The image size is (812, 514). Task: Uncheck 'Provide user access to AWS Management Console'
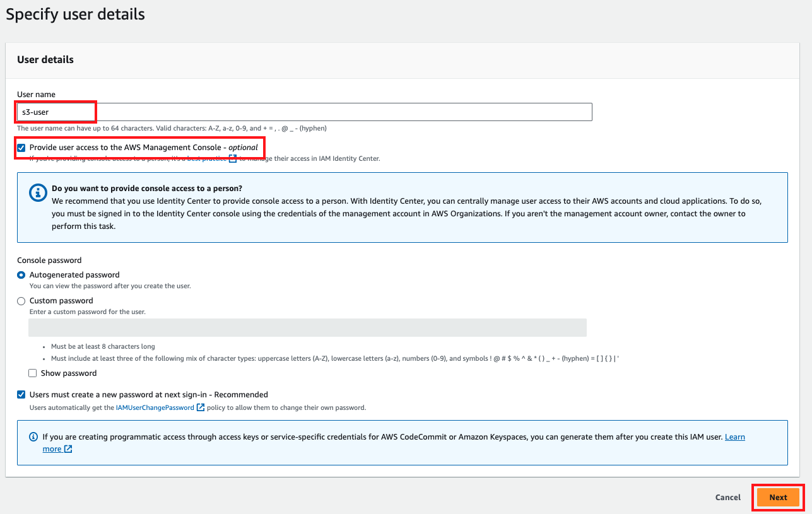[x=21, y=148]
